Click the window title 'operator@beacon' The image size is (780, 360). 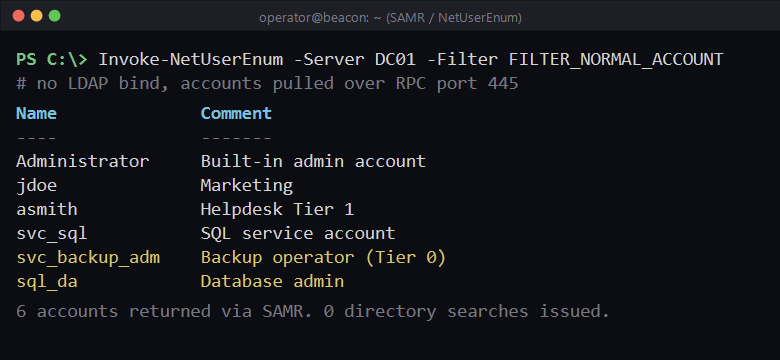tap(390, 18)
